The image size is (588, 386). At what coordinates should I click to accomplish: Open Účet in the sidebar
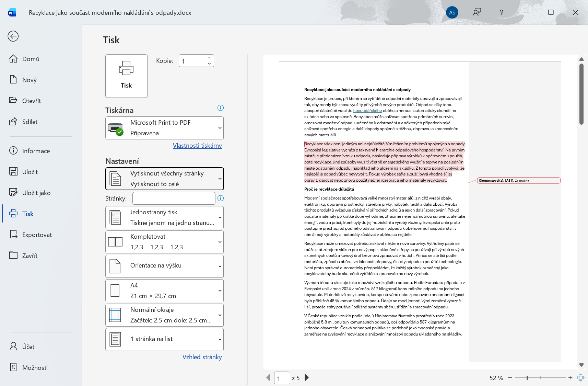tap(41, 347)
